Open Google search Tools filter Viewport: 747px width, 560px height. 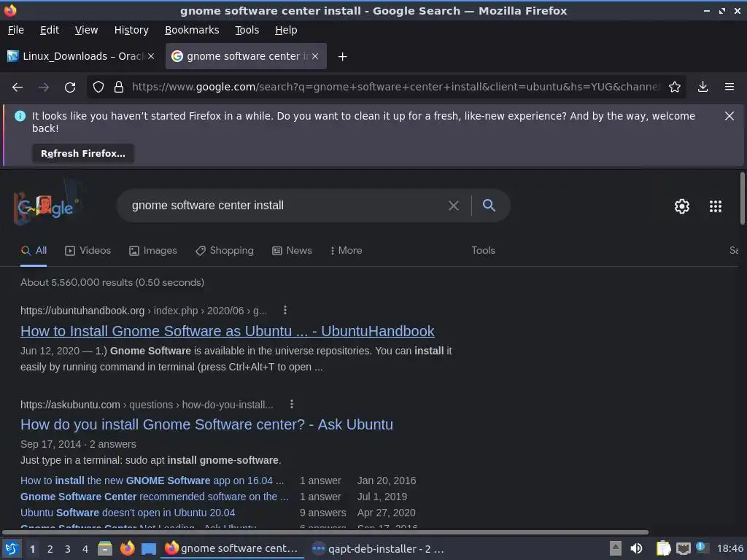483,251
